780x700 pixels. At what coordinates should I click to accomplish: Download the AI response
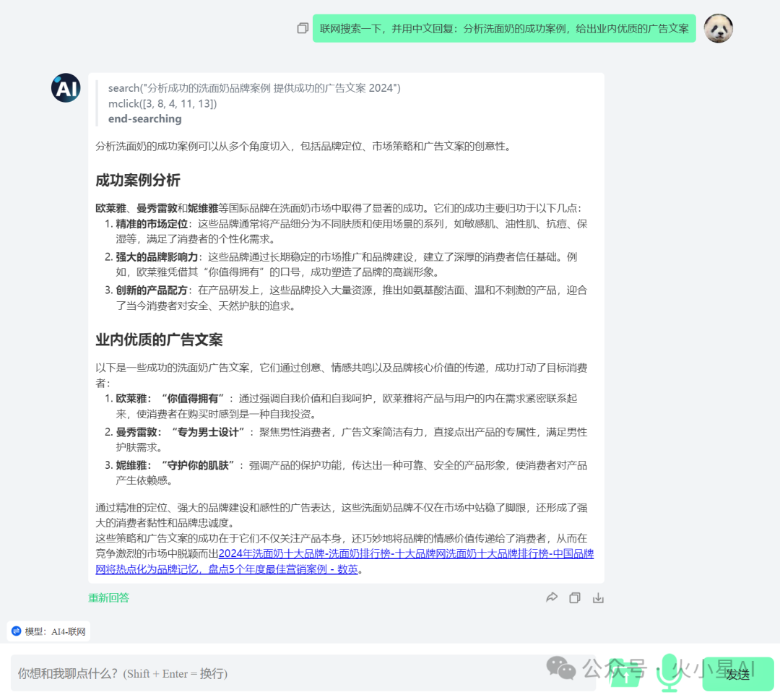tap(598, 597)
